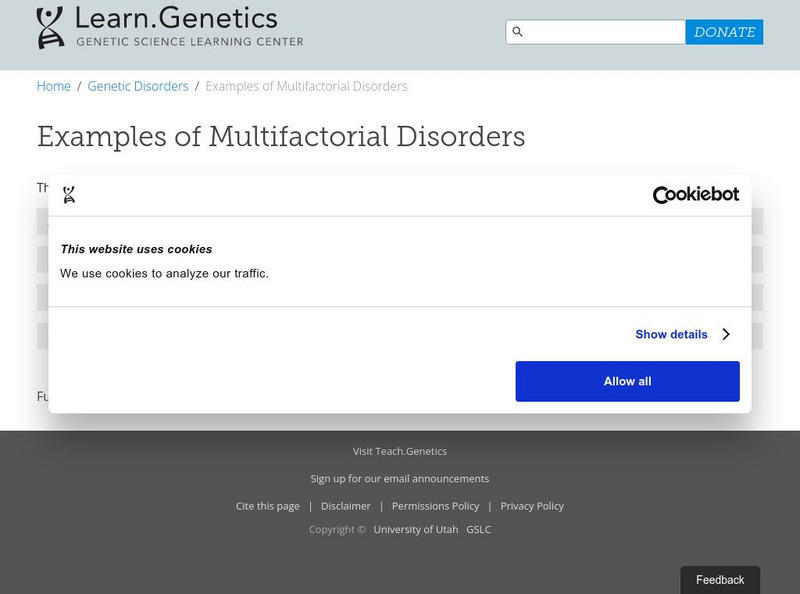The height and width of the screenshot is (594, 800).
Task: Go to Home breadcrumb
Action: pos(54,86)
